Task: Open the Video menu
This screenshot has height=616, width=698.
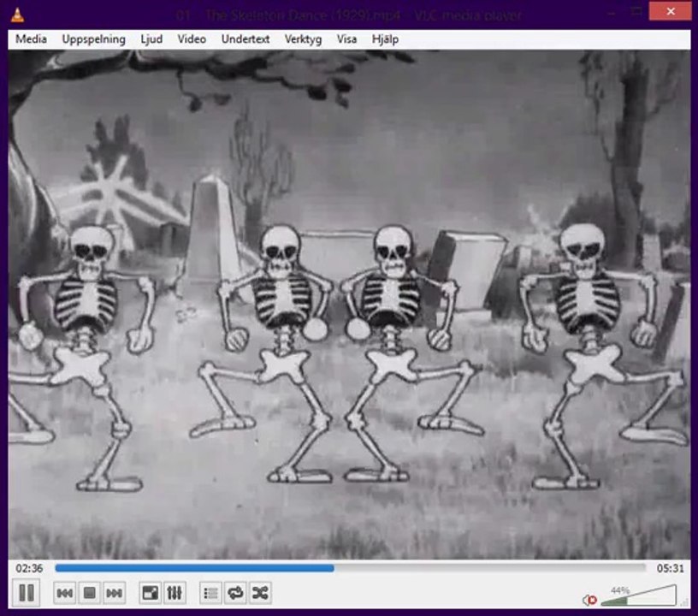Action: click(x=192, y=39)
